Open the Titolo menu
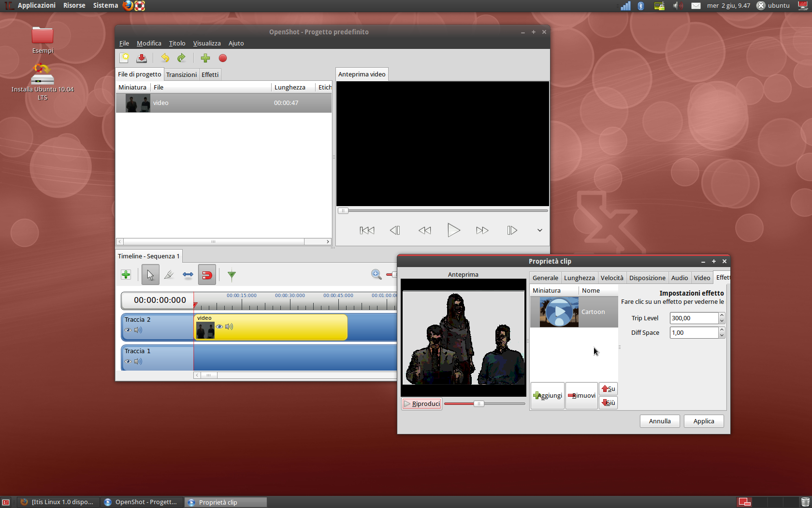 point(177,43)
